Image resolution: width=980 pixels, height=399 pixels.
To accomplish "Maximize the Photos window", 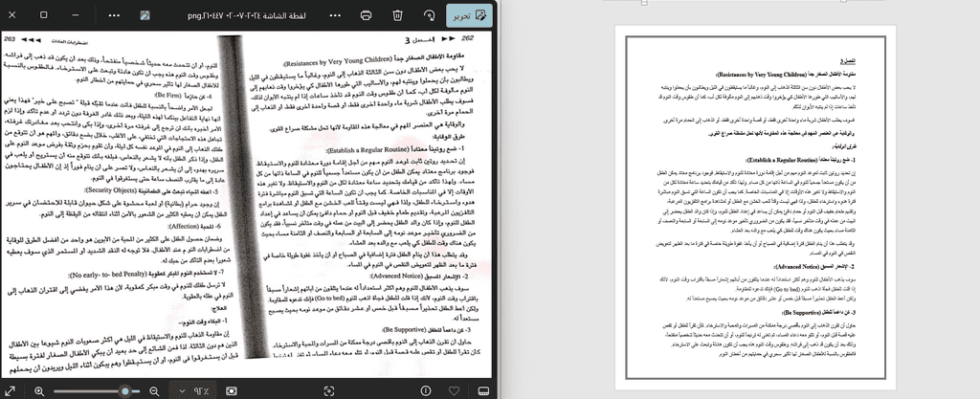I will (44, 15).
